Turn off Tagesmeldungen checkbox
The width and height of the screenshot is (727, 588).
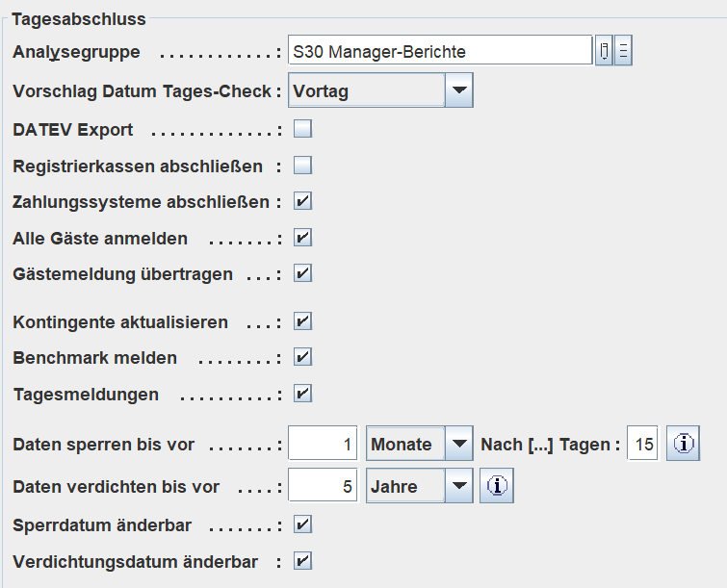[303, 394]
